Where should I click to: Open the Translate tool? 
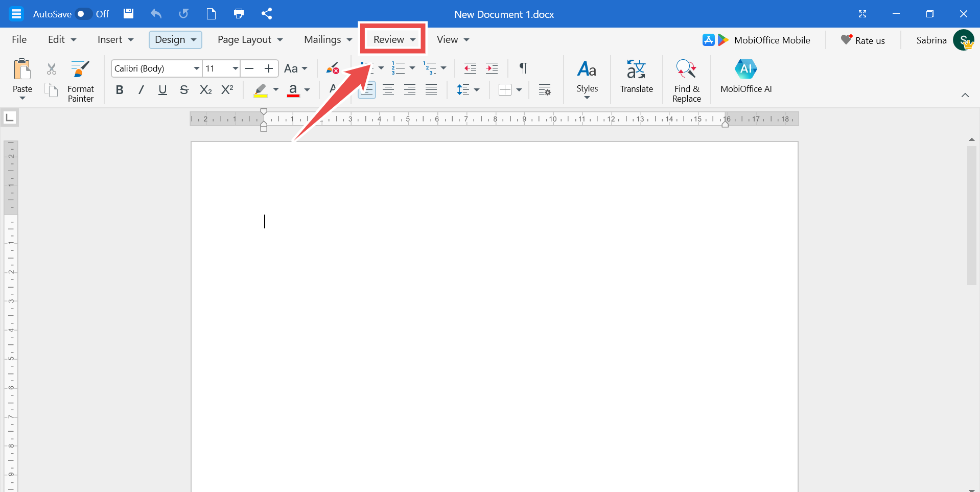point(636,76)
